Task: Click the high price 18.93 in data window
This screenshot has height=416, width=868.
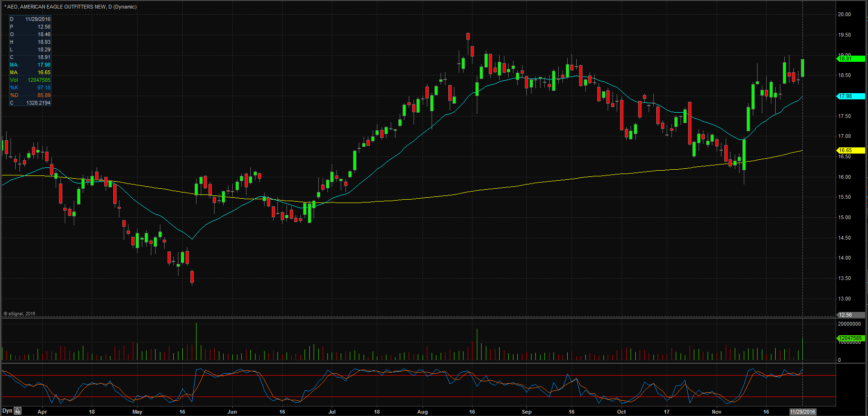Action: click(44, 42)
